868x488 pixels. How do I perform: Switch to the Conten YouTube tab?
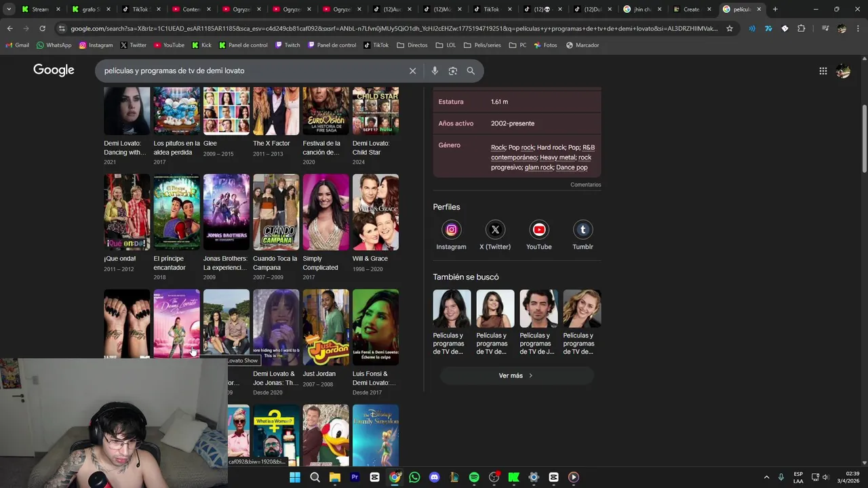[x=191, y=9]
